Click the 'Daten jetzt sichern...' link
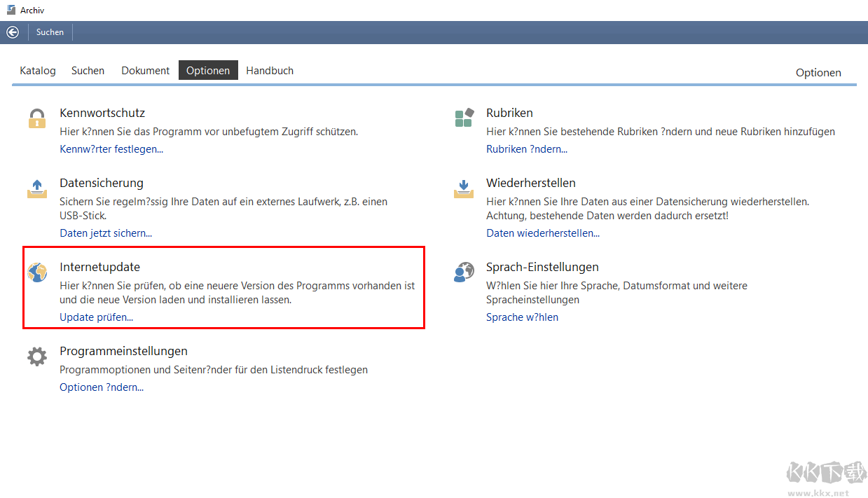 [106, 233]
